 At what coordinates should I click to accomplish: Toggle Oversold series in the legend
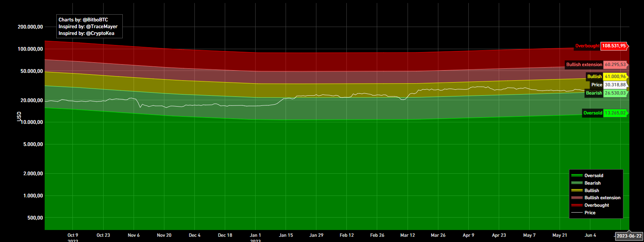593,176
